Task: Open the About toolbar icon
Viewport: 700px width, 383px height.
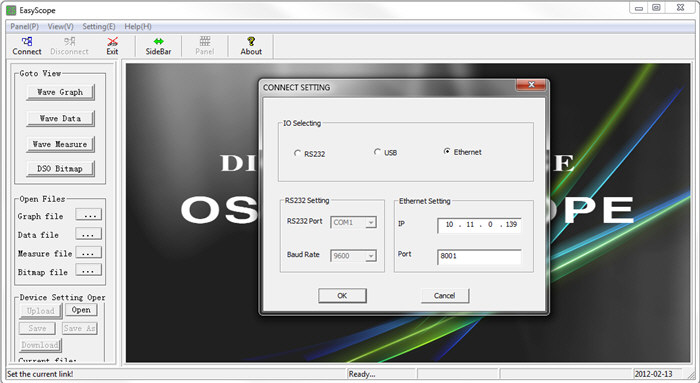Action: pyautogui.click(x=251, y=46)
